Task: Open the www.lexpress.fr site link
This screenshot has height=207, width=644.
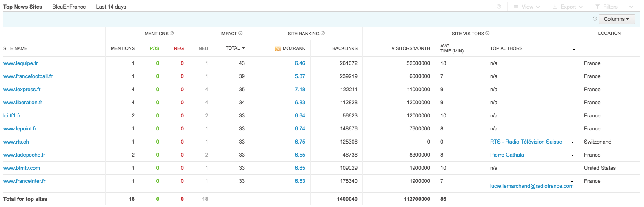Action: 22,89
